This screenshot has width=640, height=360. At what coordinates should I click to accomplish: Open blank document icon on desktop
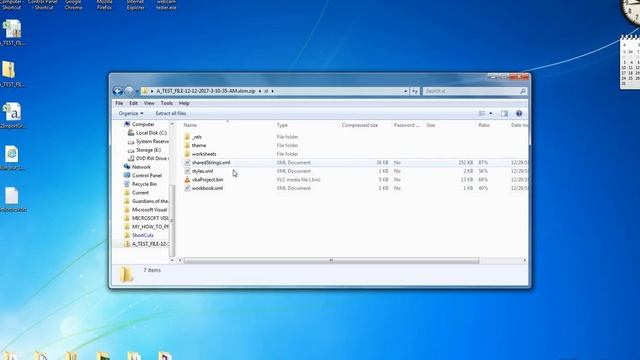(12, 200)
